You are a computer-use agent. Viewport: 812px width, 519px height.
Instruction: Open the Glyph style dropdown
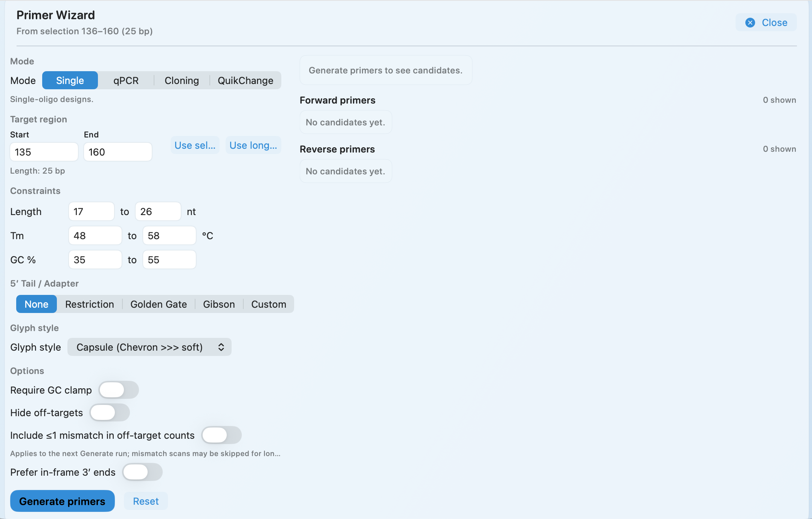pos(149,347)
